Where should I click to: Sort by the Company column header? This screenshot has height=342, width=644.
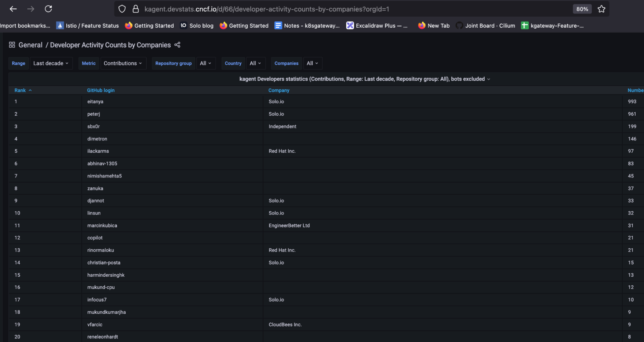pos(279,90)
